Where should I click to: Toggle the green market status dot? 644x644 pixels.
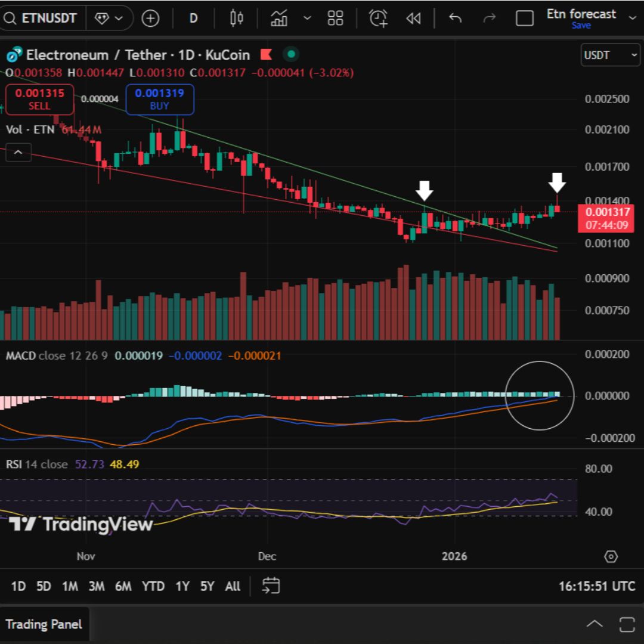pos(291,55)
